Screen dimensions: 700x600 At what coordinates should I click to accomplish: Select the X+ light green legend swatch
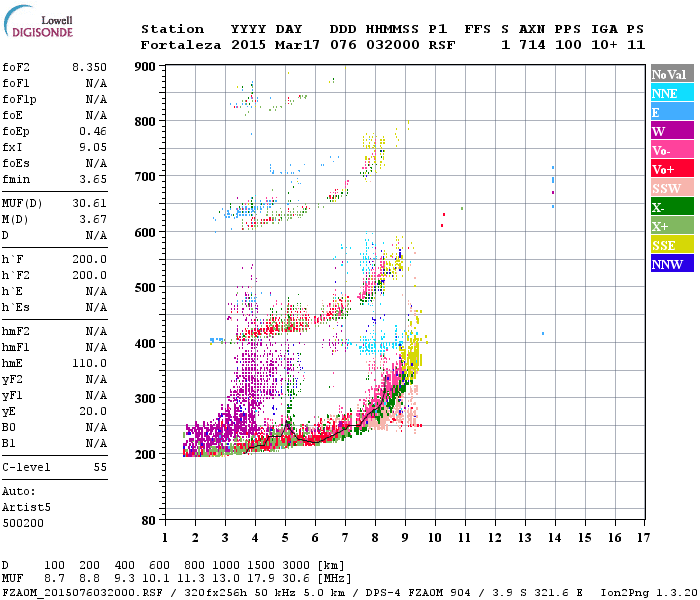coord(672,225)
